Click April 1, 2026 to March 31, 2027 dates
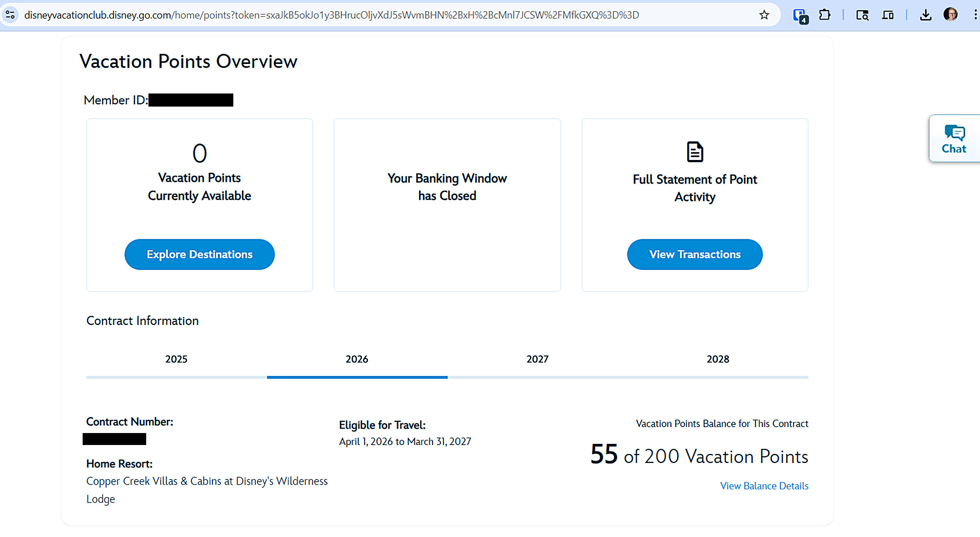This screenshot has width=980, height=537. tap(405, 442)
